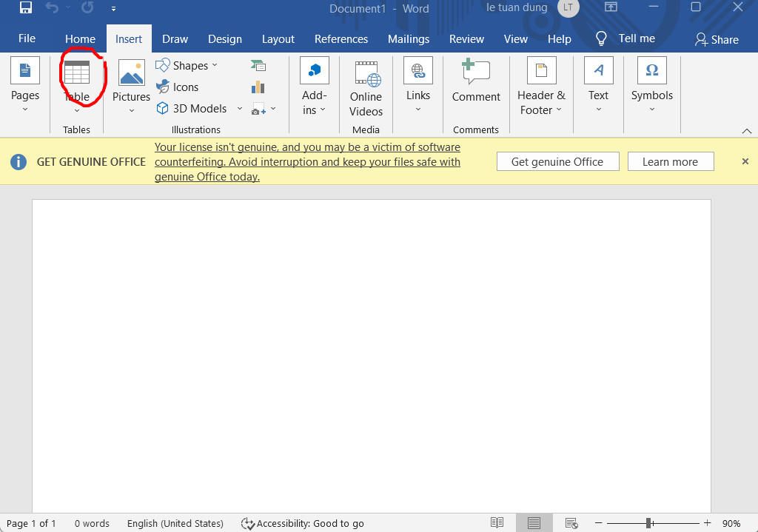Switch to Read Mode view
Image resolution: width=758 pixels, height=532 pixels.
click(x=497, y=523)
